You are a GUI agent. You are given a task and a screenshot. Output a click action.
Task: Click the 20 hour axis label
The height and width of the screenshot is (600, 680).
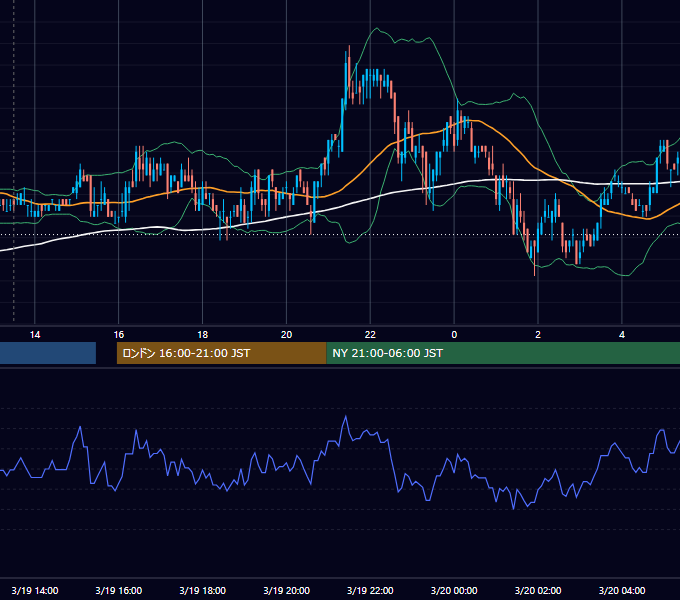tap(286, 335)
